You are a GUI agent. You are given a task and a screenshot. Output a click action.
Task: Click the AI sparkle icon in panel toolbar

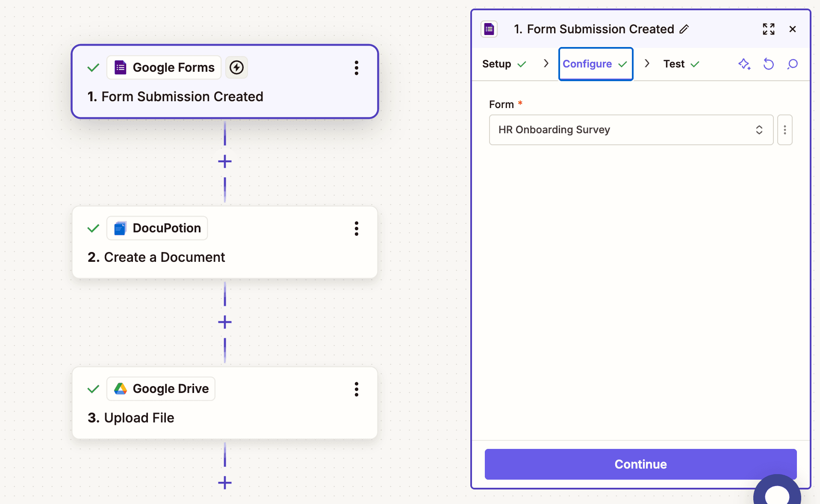[744, 64]
